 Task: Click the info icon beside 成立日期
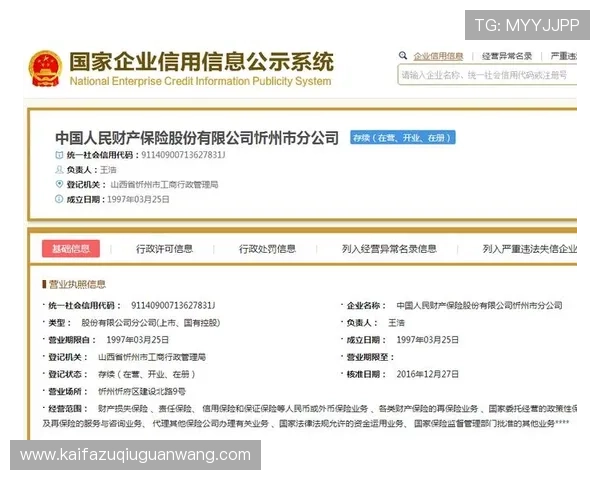59,199
